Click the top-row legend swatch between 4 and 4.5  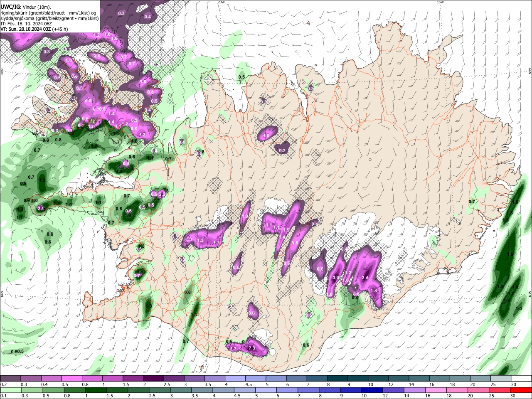[x=234, y=379]
